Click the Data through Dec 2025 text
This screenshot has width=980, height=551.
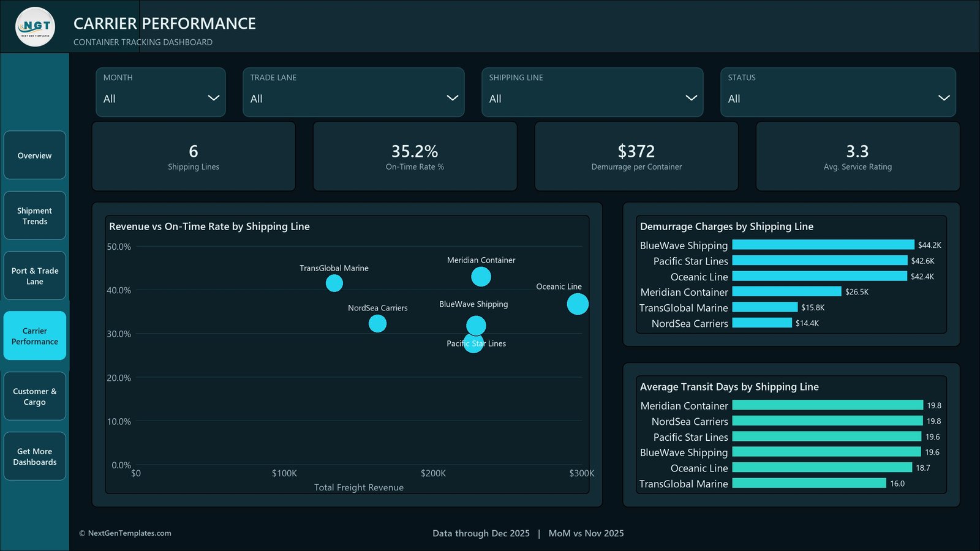tap(481, 533)
